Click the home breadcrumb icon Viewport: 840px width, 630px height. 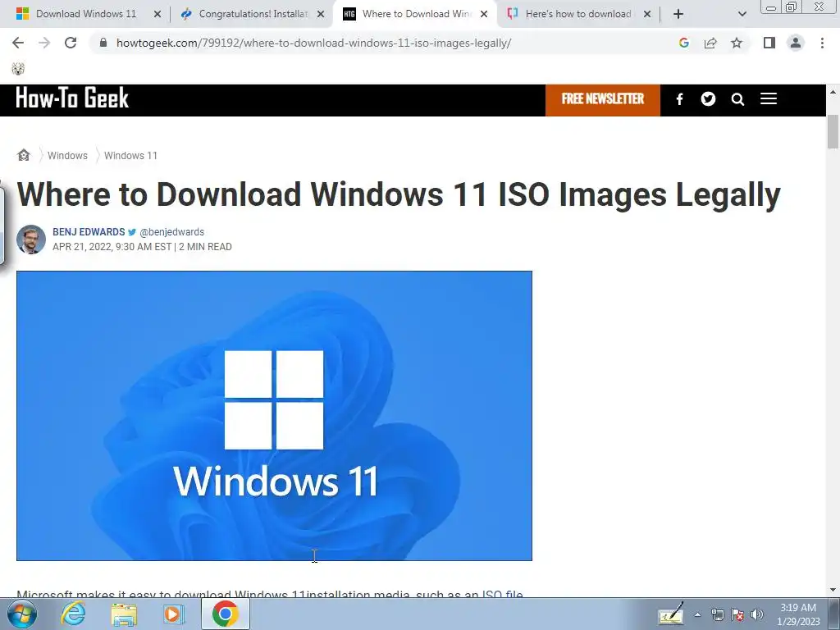click(24, 155)
